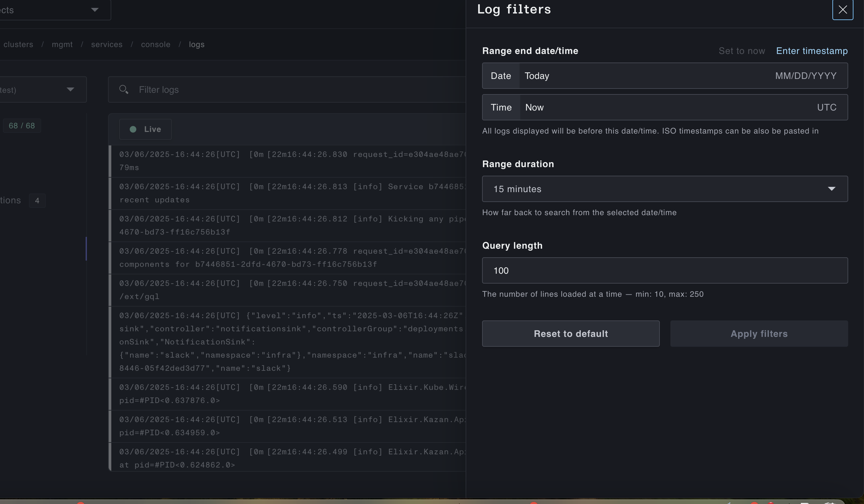Expand the top-left projects dropdown arrow
This screenshot has height=504, width=864.
pos(94,10)
